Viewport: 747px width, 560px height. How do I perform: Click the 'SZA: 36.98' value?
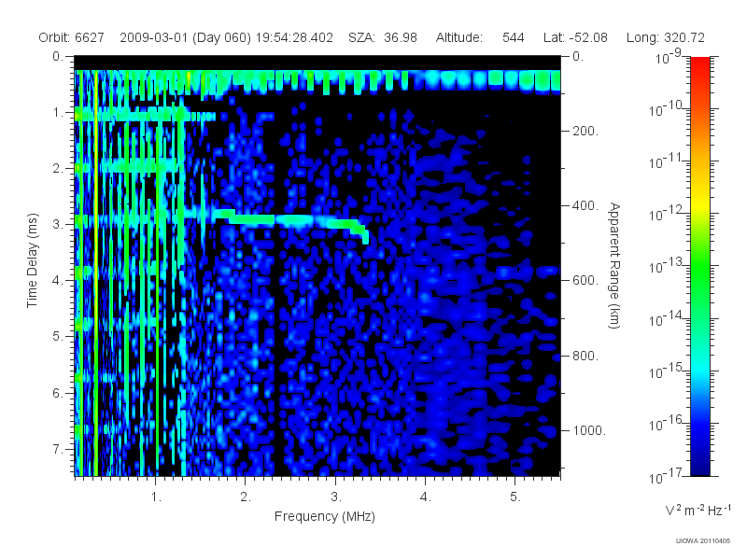point(383,37)
